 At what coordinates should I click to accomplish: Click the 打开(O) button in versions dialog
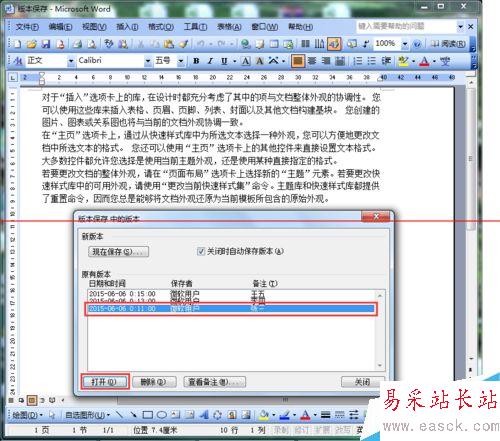(105, 382)
